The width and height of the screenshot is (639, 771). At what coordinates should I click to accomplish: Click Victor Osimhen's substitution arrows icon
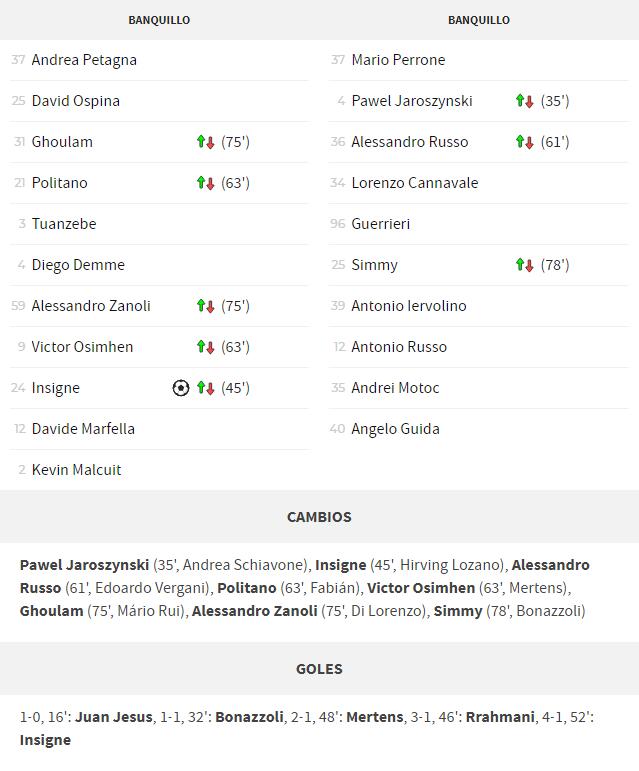tap(205, 347)
